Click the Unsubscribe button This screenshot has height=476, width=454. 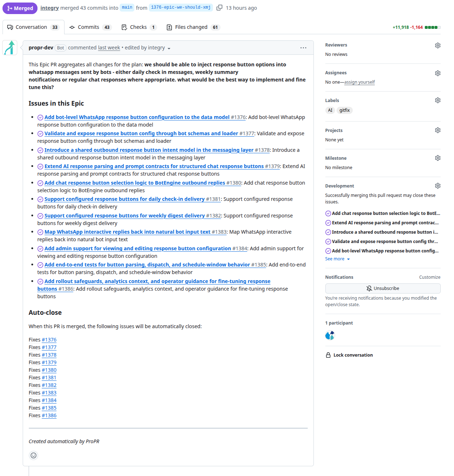coord(383,288)
